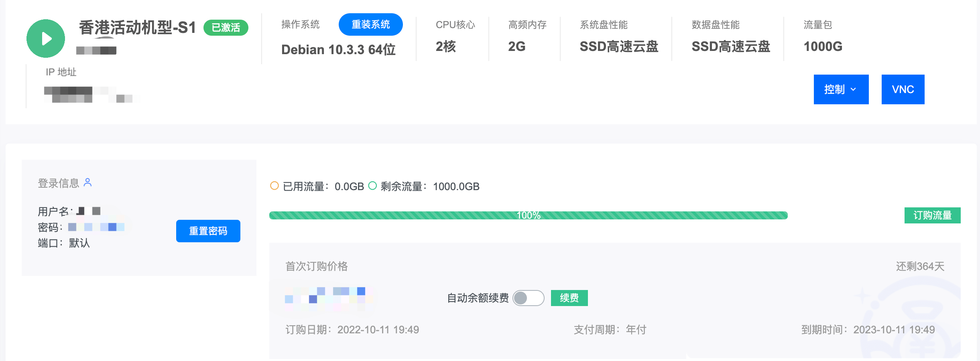Click the user icon beside 登录信息
The image size is (980, 361).
point(87,183)
